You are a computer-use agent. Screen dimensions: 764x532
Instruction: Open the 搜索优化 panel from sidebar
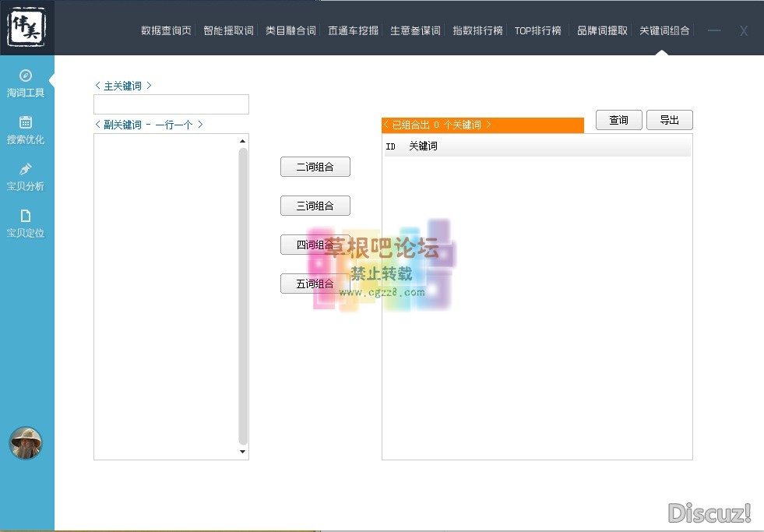26,130
